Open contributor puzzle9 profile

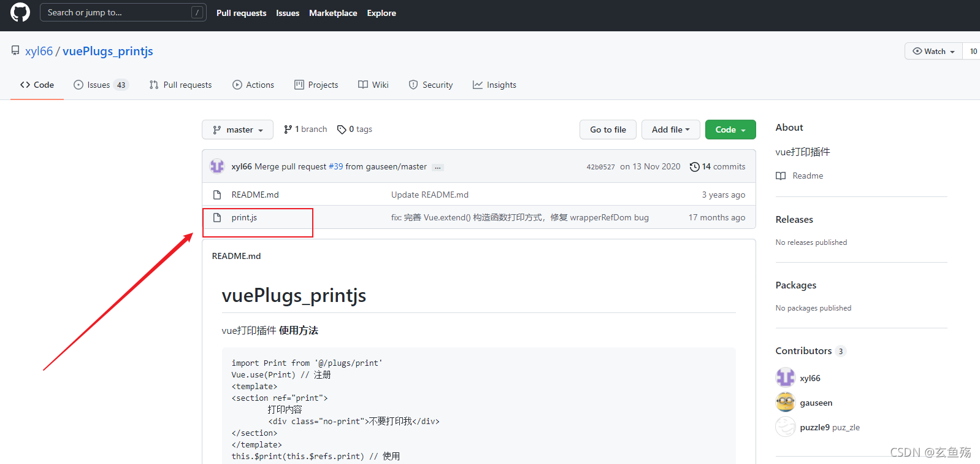[830, 427]
